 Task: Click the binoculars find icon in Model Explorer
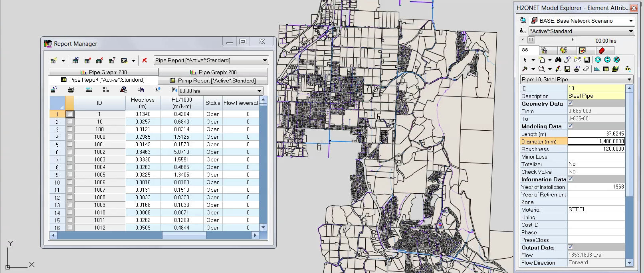[x=558, y=60]
